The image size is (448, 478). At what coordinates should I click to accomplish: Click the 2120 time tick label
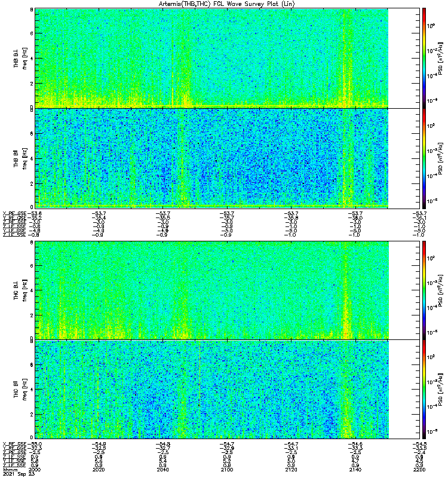291,470
